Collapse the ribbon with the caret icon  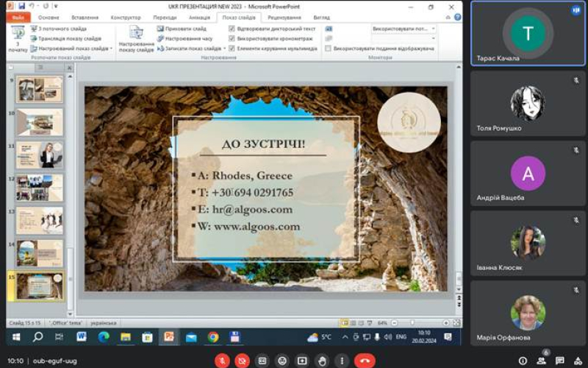tap(448, 17)
